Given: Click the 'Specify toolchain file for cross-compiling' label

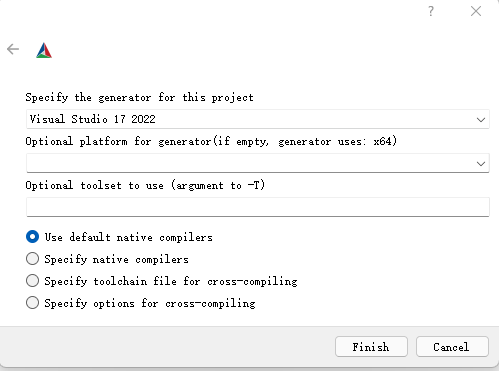Looking at the screenshot, I should pyautogui.click(x=171, y=281).
